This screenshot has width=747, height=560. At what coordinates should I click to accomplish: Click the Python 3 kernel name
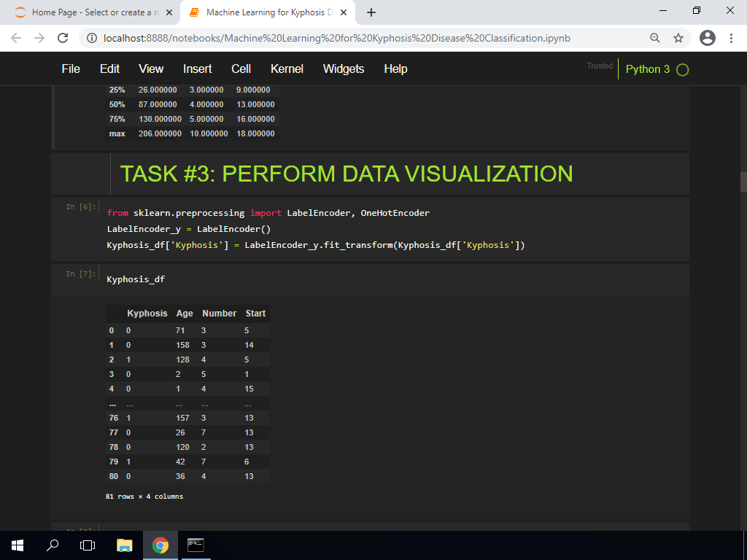(648, 69)
